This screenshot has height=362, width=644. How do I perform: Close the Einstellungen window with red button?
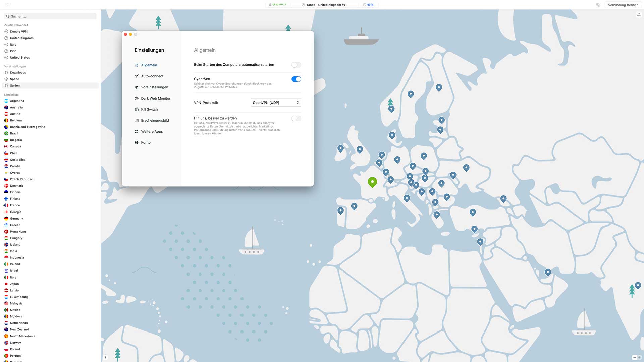click(x=126, y=34)
